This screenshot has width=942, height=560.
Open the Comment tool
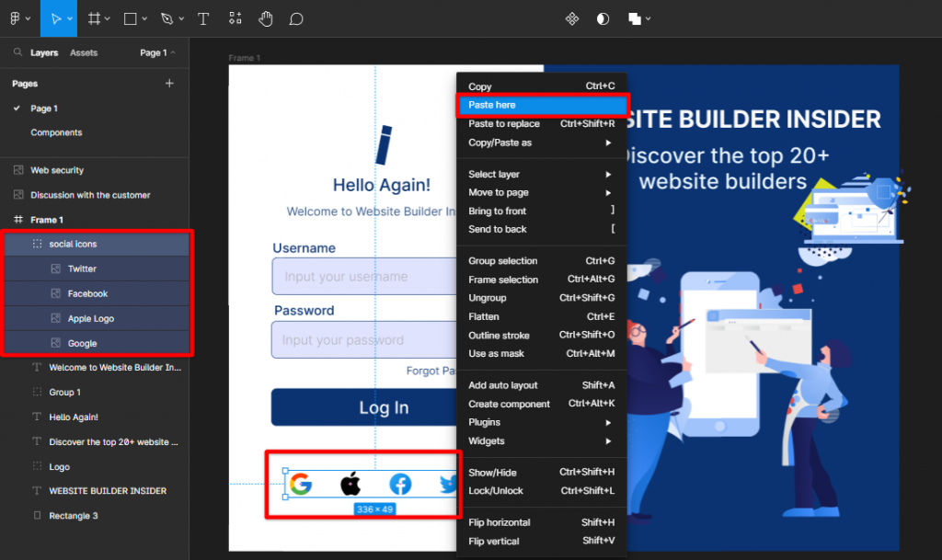[x=296, y=18]
